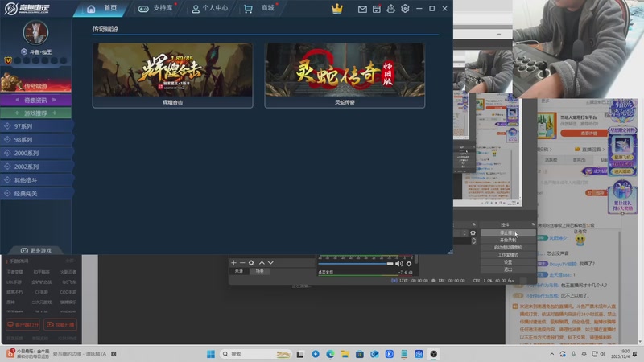The height and width of the screenshot is (362, 644).
Task: Open the game platform settings gear
Action: click(x=405, y=9)
